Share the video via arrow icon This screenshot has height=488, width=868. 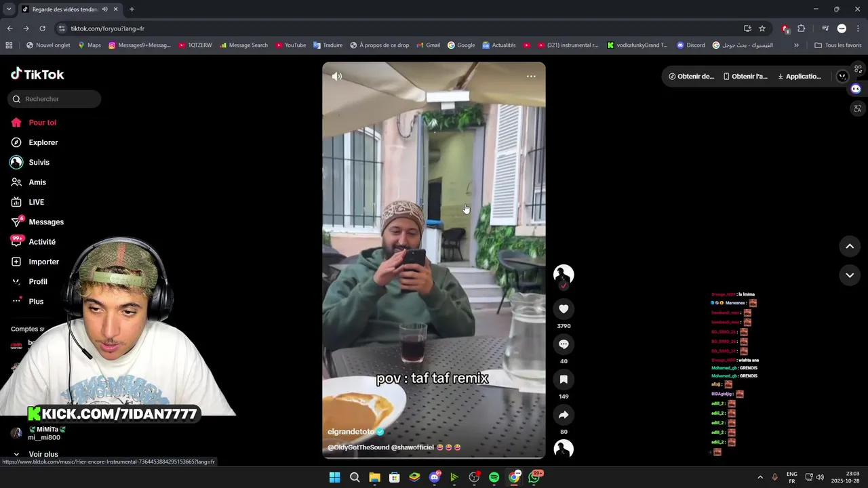564,415
